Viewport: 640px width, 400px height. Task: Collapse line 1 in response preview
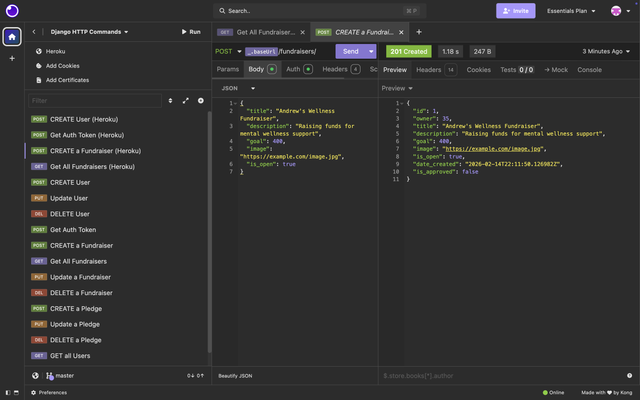click(402, 104)
